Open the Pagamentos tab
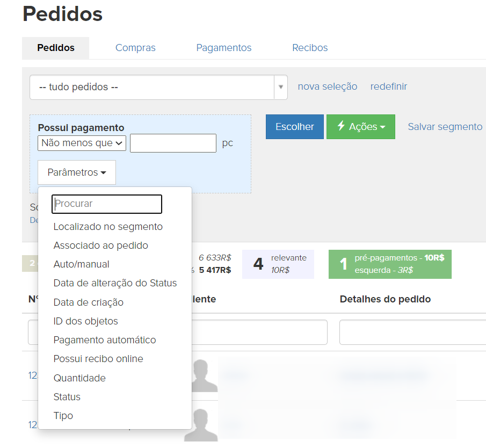This screenshot has width=486, height=448. coord(224,48)
